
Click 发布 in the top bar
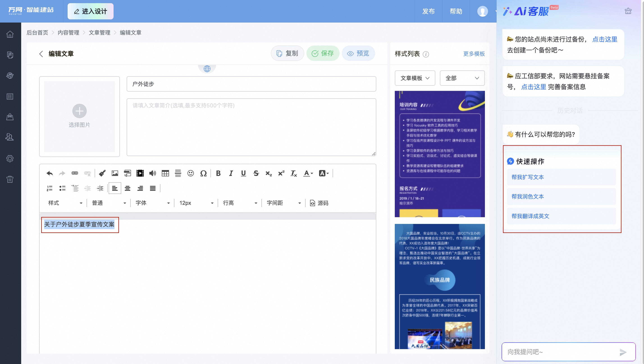(429, 11)
